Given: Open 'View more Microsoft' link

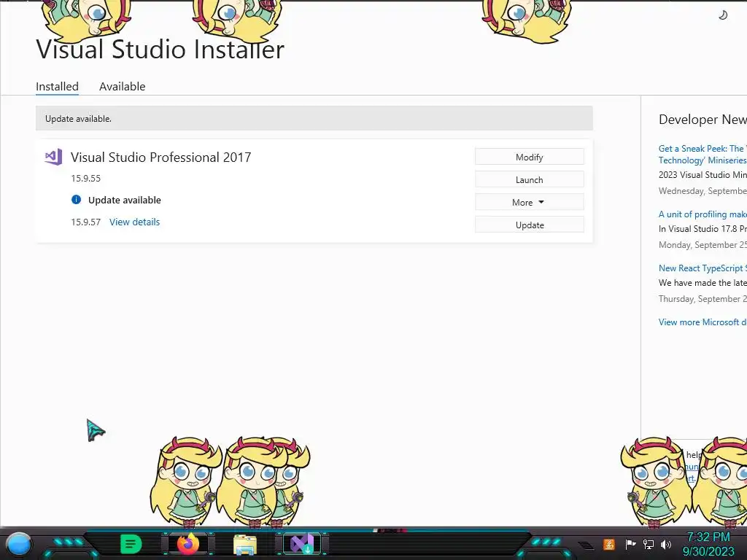Looking at the screenshot, I should point(703,322).
